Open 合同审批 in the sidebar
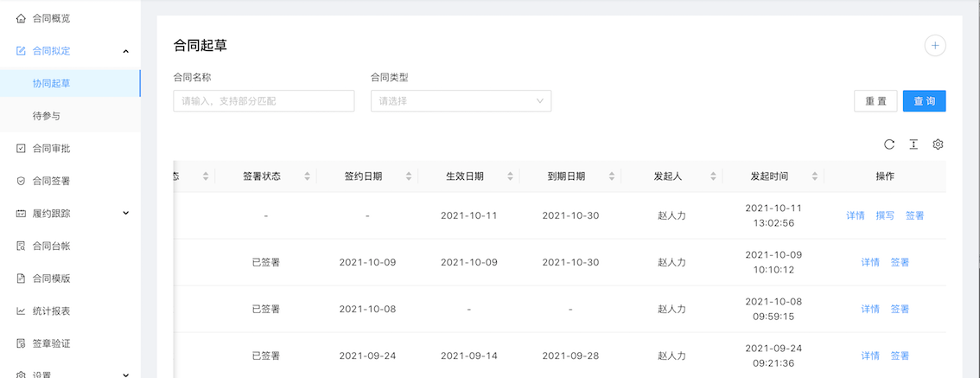This screenshot has height=378, width=980. coord(51,149)
